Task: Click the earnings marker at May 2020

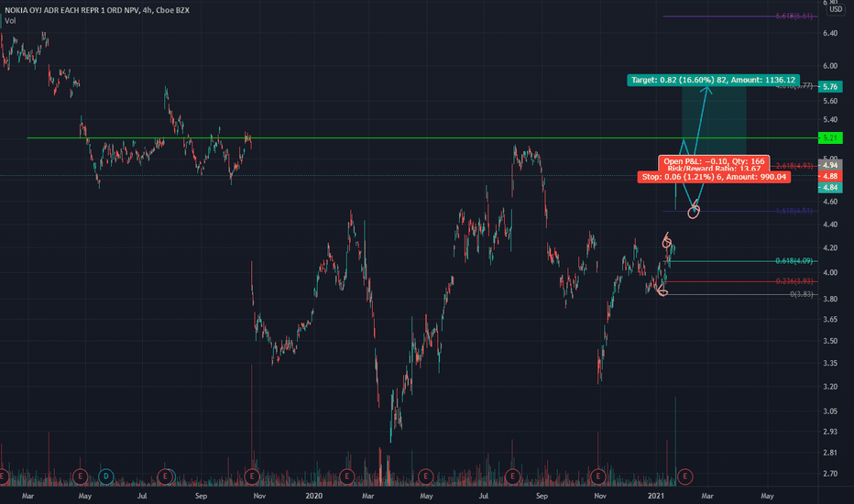Action: coord(425,477)
